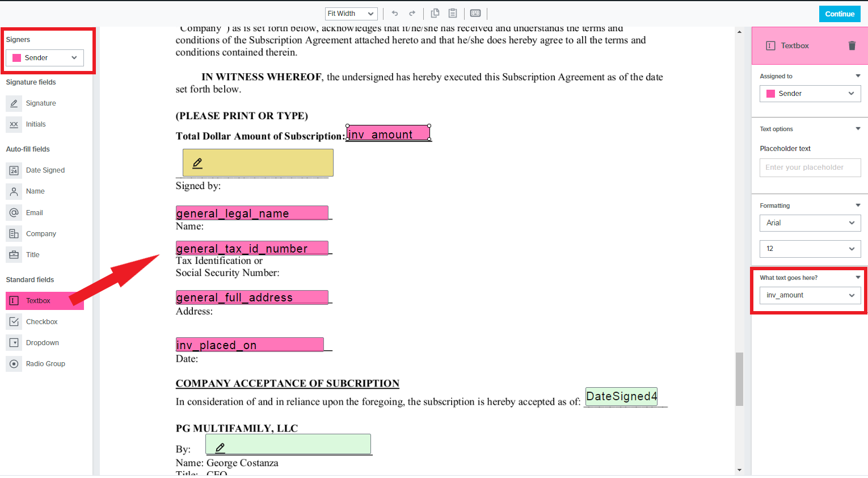Select the Company building icon
The height and width of the screenshot is (478, 868).
click(14, 233)
